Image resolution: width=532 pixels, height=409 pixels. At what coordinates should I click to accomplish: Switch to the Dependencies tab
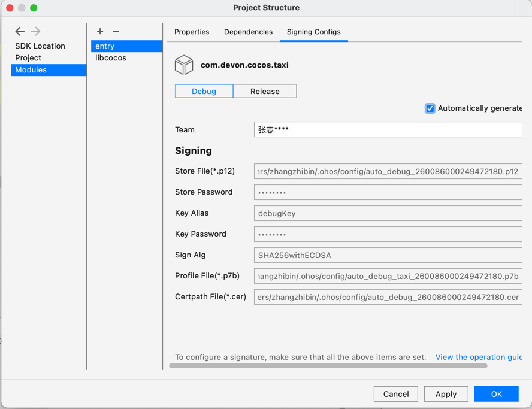(x=248, y=32)
